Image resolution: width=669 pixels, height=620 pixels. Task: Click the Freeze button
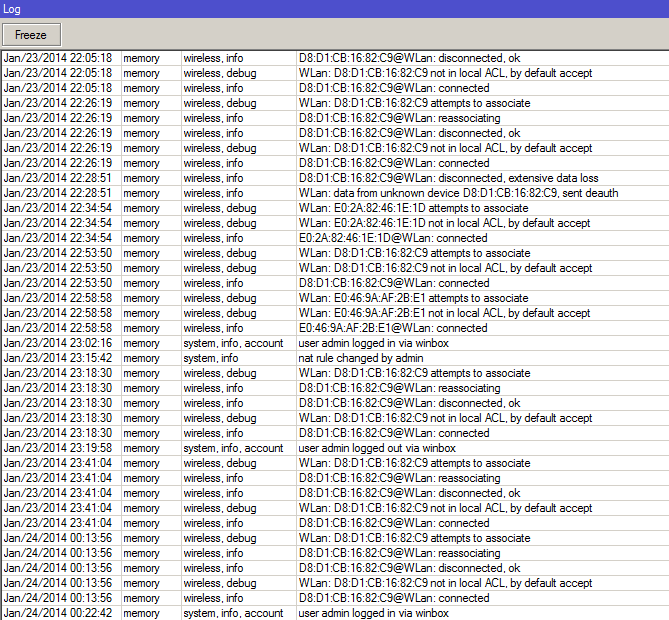(x=31, y=34)
